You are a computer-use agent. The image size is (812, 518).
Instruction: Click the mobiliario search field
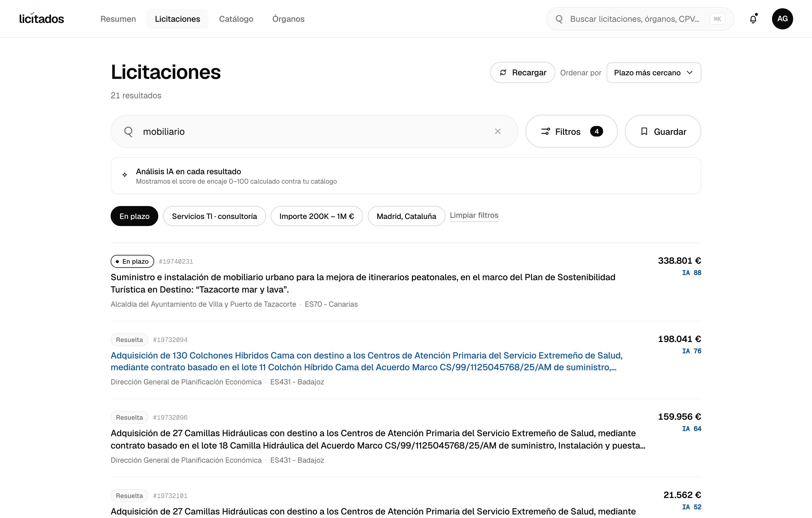314,131
